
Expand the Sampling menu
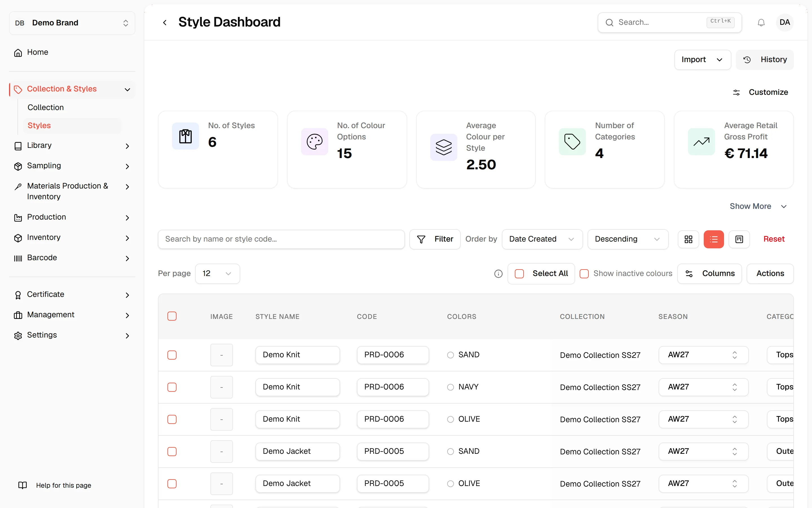tap(72, 166)
